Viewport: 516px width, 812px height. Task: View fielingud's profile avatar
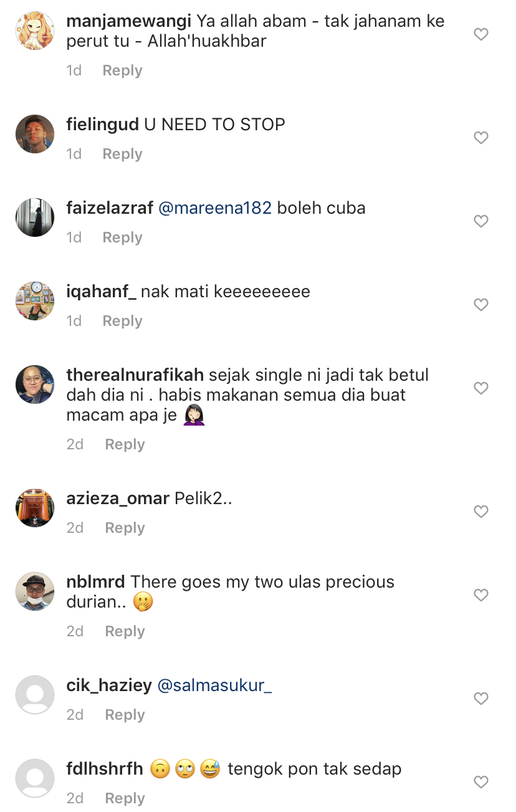[x=35, y=134]
